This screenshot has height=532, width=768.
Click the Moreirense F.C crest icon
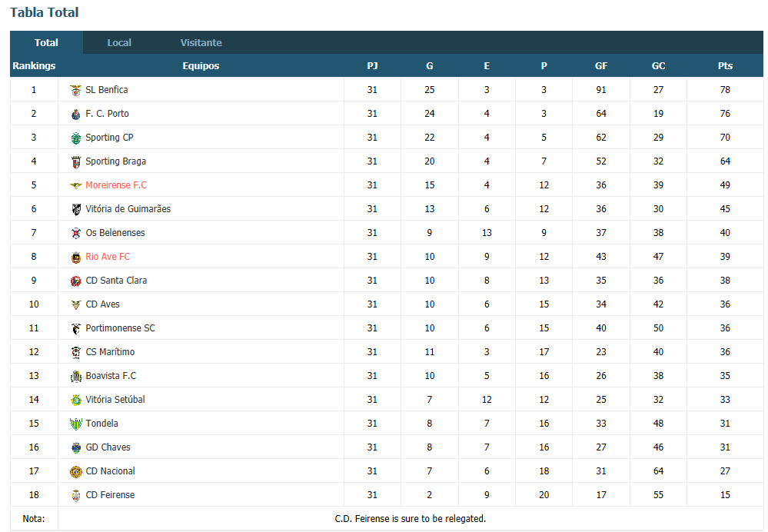tap(76, 185)
